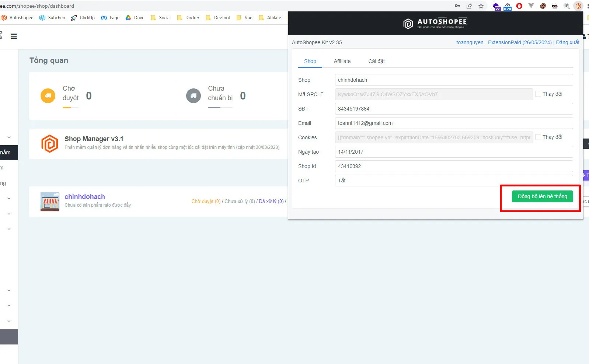
Task: Open the Subcheo bookmark
Action: [52, 18]
